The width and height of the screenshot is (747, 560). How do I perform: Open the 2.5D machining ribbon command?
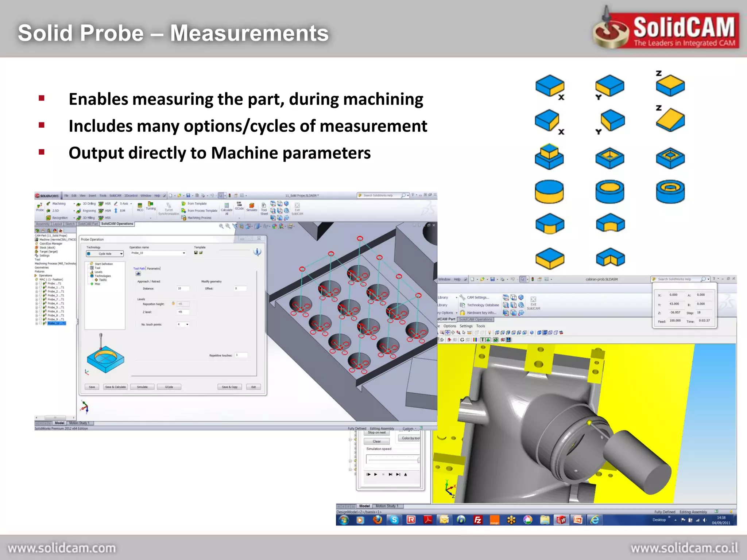click(53, 211)
